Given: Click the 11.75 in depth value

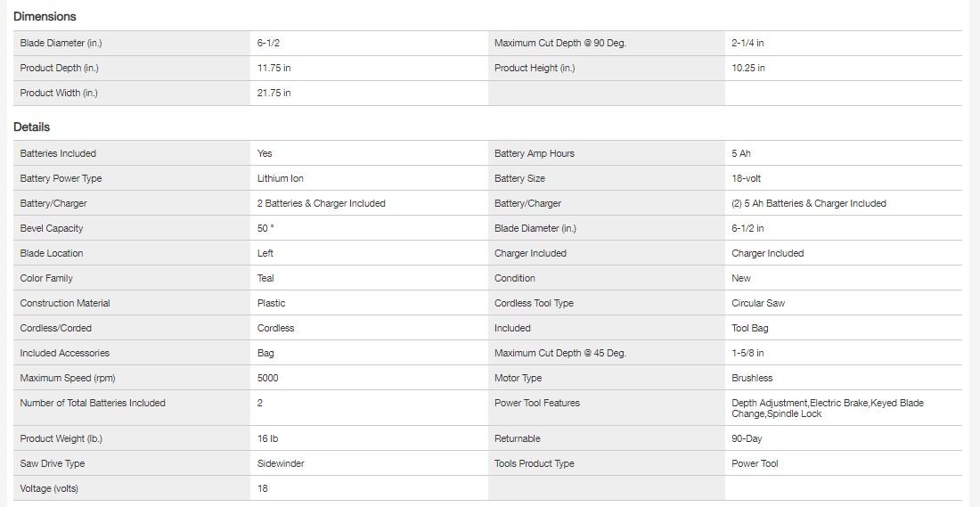Looking at the screenshot, I should tap(274, 68).
